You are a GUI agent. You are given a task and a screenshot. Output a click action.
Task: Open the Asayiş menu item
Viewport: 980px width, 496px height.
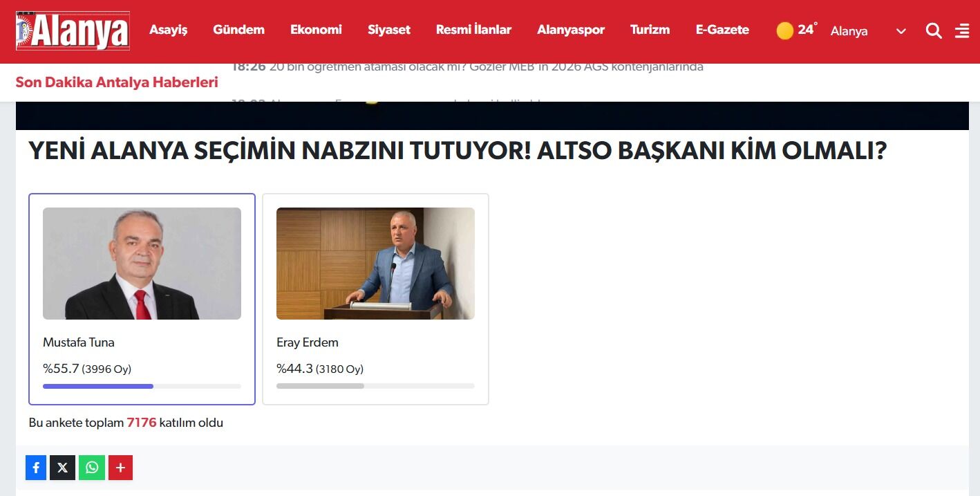(x=168, y=30)
